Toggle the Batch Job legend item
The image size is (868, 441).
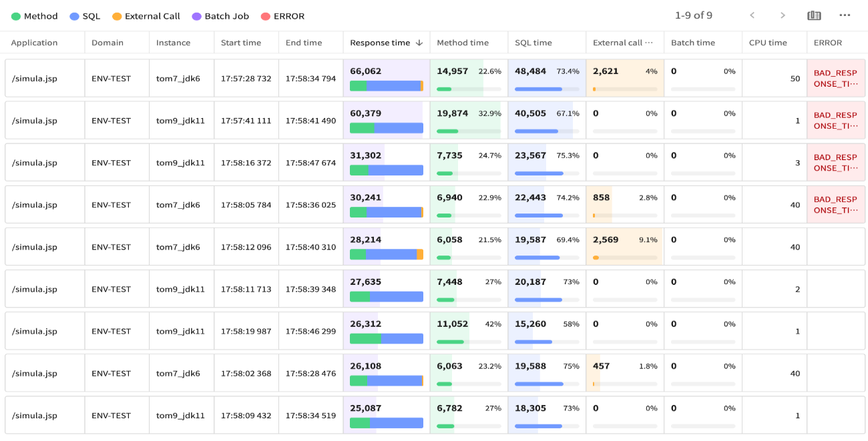[x=220, y=16]
